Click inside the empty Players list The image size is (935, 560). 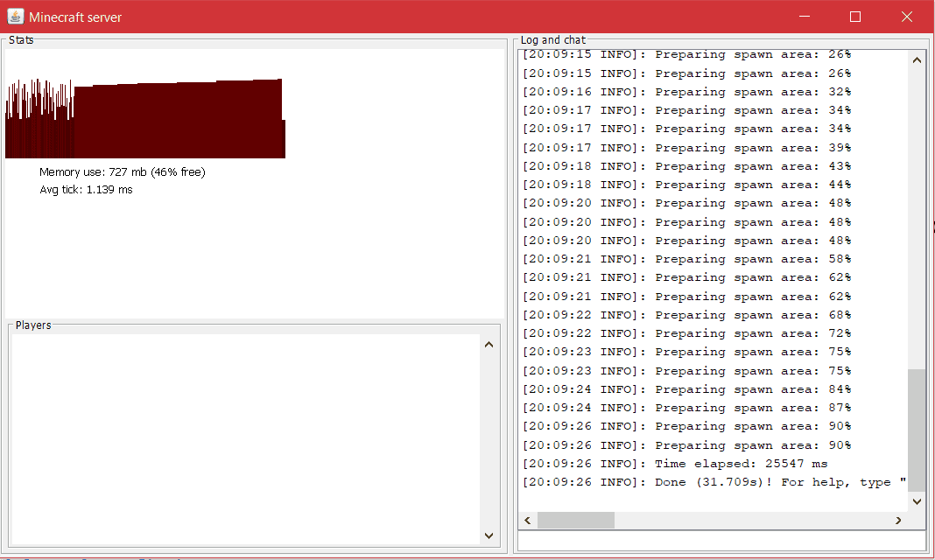(245, 437)
